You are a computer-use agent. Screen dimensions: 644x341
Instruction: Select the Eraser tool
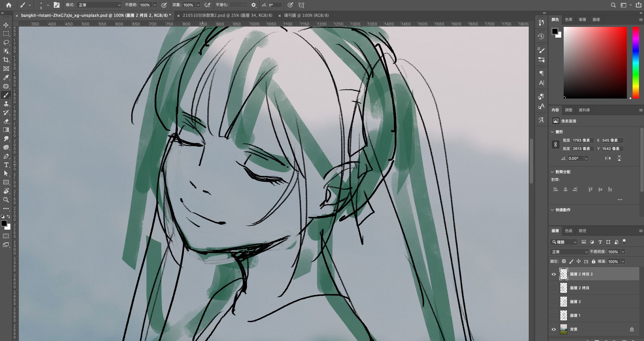click(6, 121)
